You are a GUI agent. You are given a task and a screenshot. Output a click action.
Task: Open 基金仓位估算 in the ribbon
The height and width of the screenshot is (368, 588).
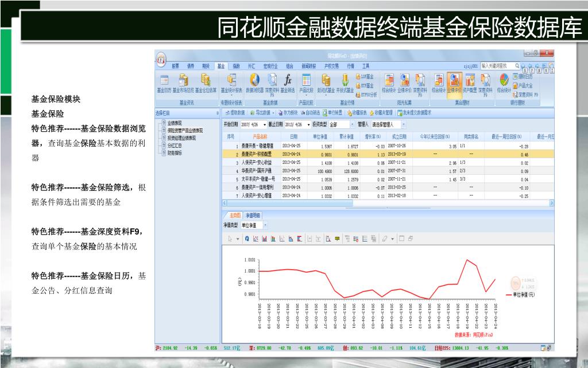click(x=206, y=84)
